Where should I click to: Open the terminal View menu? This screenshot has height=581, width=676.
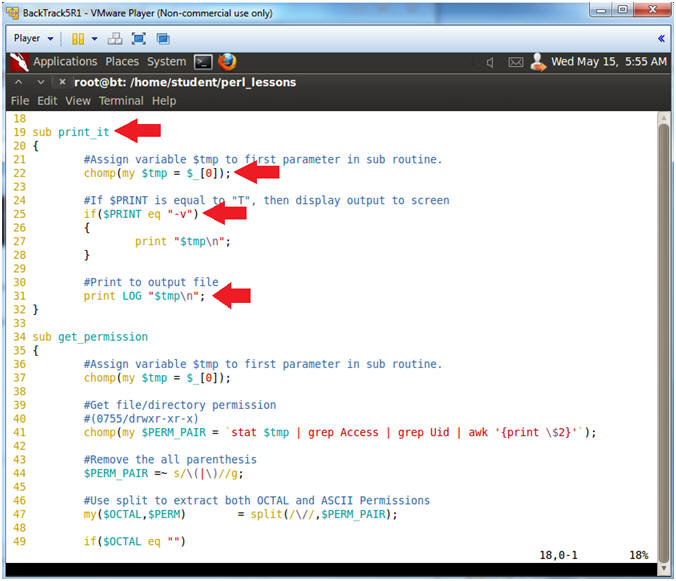pyautogui.click(x=78, y=101)
